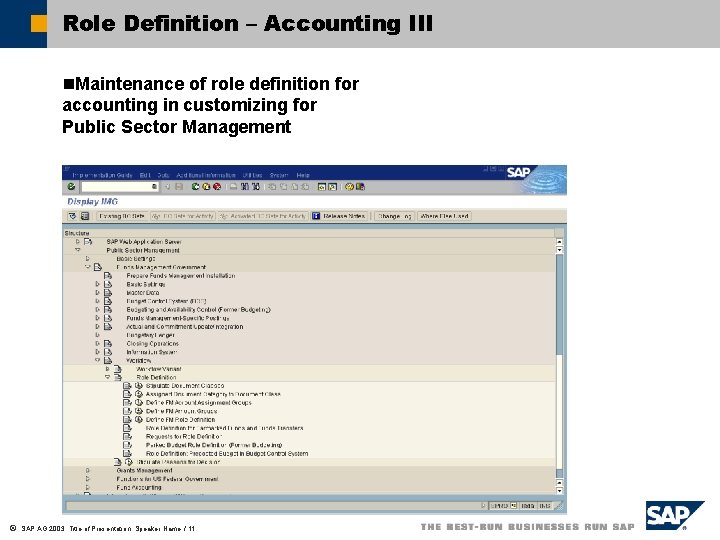720x540 pixels.
Task: Collapse the Workflow node
Action: pyautogui.click(x=97, y=360)
